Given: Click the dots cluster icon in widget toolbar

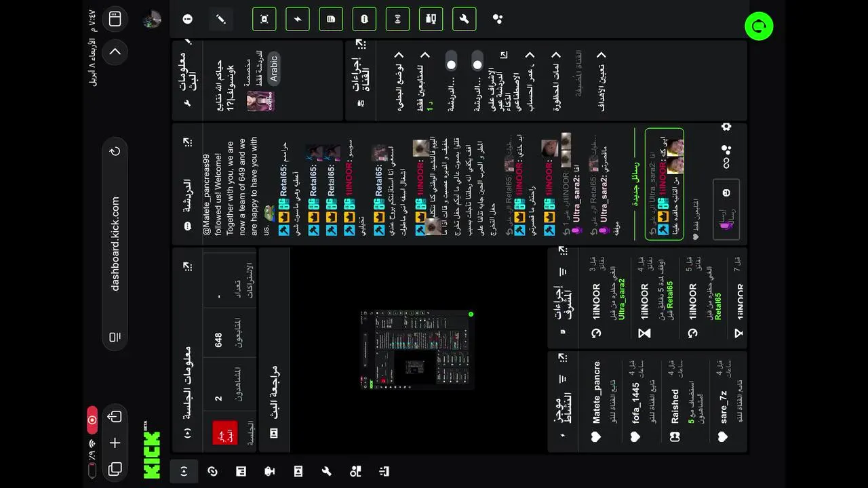Looking at the screenshot, I should tap(498, 19).
